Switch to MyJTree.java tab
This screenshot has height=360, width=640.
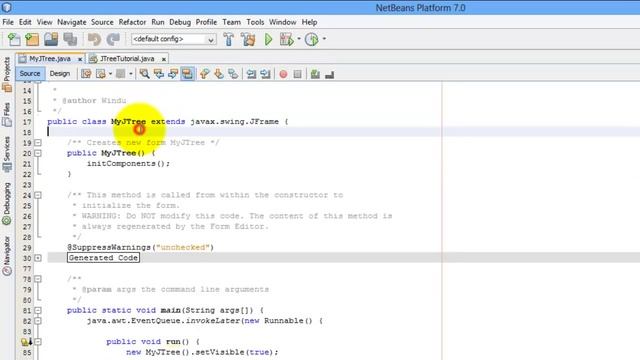49,59
